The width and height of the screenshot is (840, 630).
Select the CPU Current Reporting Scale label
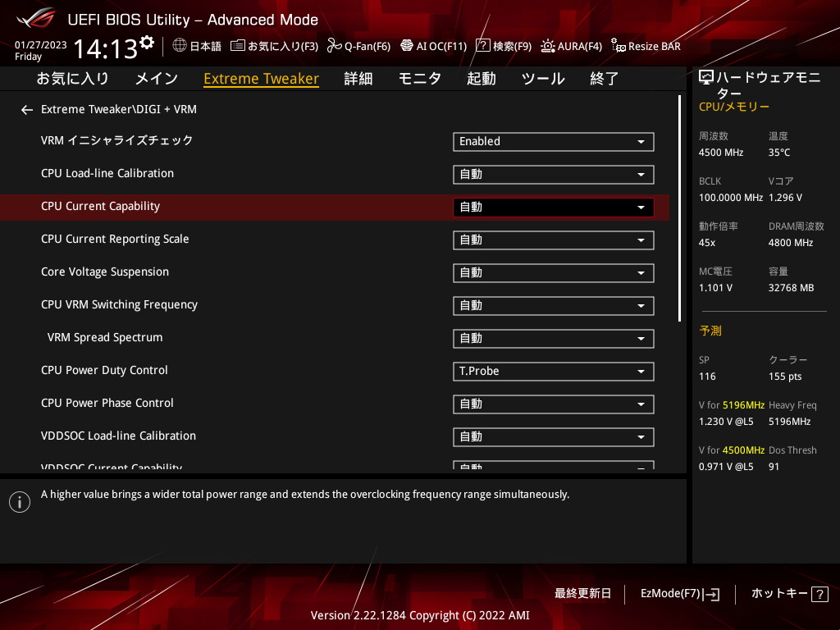[115, 239]
